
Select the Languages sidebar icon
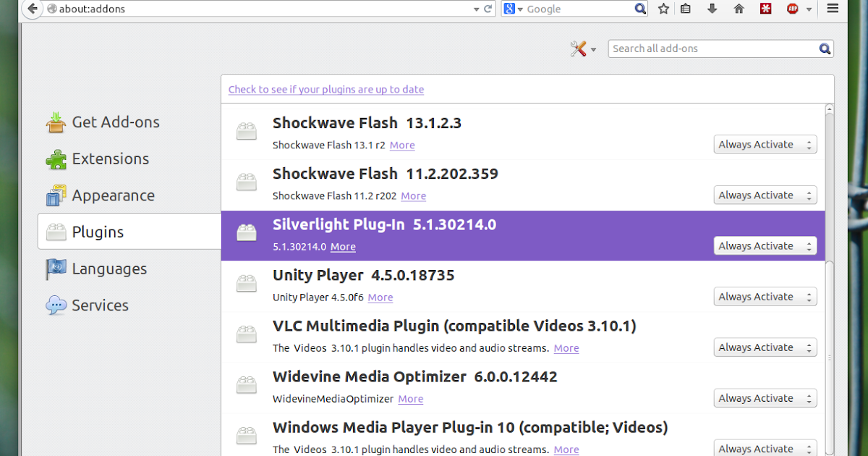(54, 269)
